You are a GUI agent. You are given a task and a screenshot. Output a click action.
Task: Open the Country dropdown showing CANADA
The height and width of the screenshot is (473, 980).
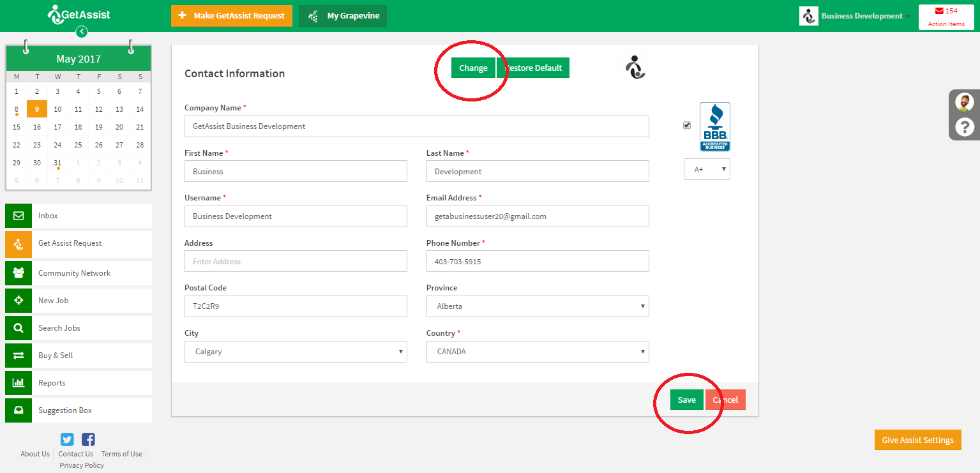click(538, 352)
